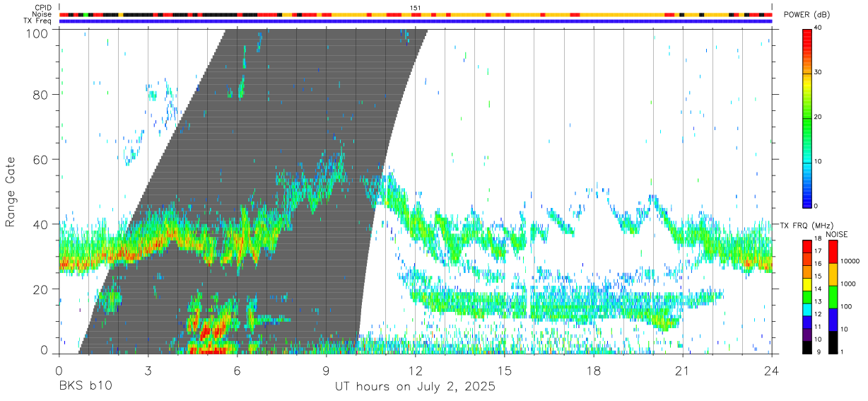The height and width of the screenshot is (401, 868).
Task: Click the power color bar
Action: click(x=807, y=117)
